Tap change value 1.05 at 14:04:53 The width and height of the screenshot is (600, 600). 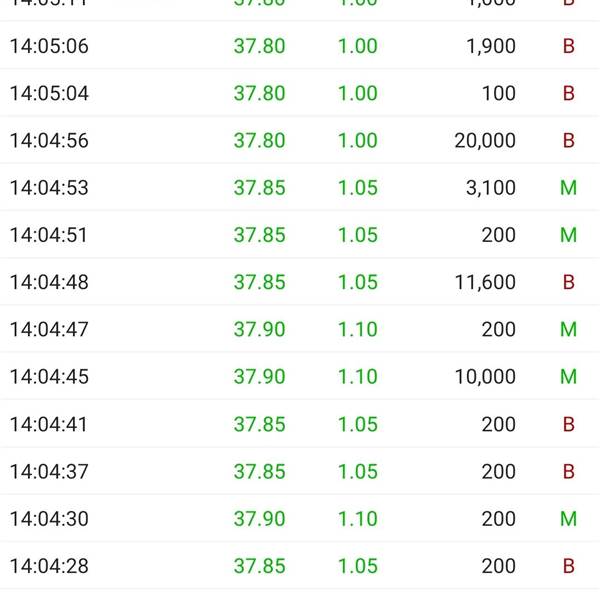point(358,188)
